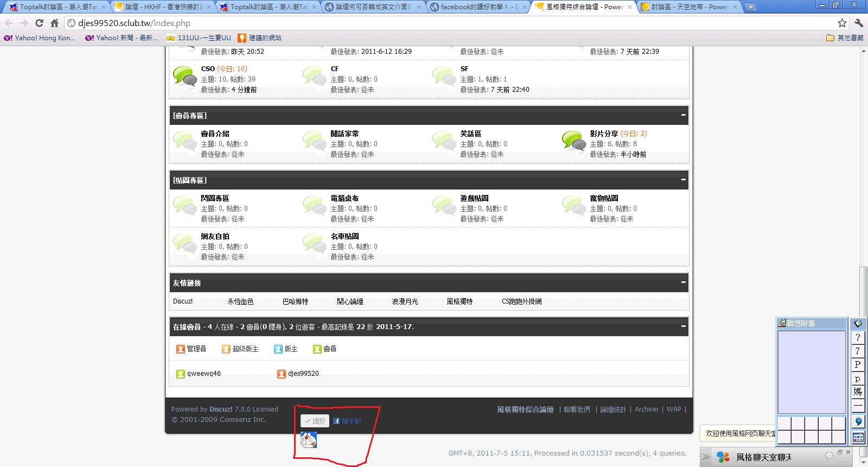868x467 pixels.
Task: Collapse the 在線會員 online members section
Action: (683, 326)
